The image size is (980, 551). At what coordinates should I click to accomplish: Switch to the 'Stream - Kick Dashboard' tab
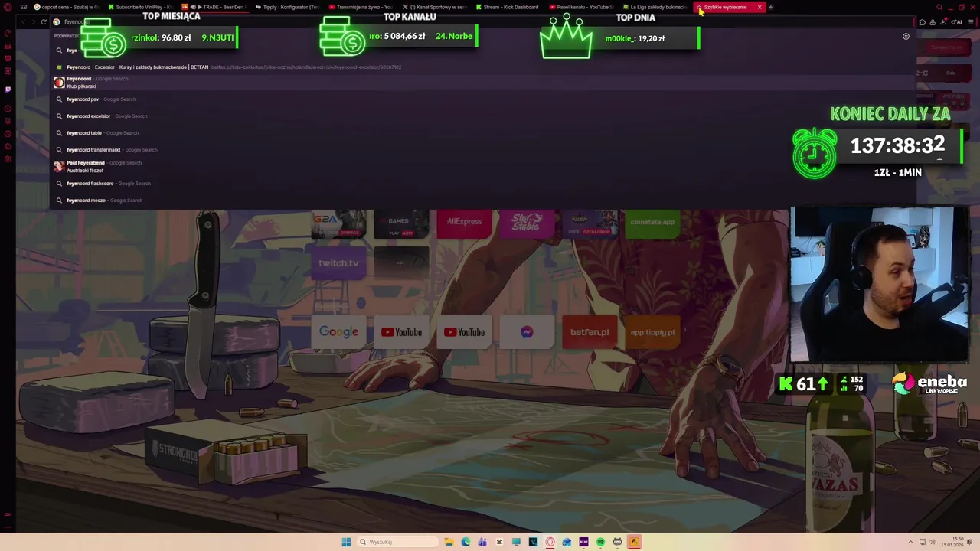(x=508, y=7)
